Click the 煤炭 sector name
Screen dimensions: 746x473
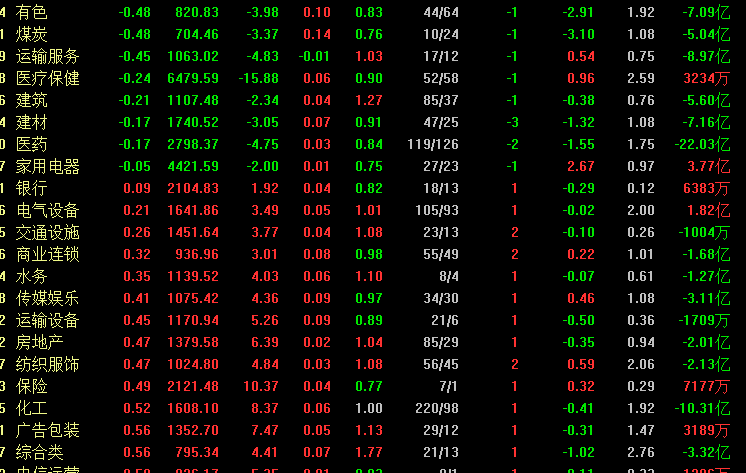32,34
